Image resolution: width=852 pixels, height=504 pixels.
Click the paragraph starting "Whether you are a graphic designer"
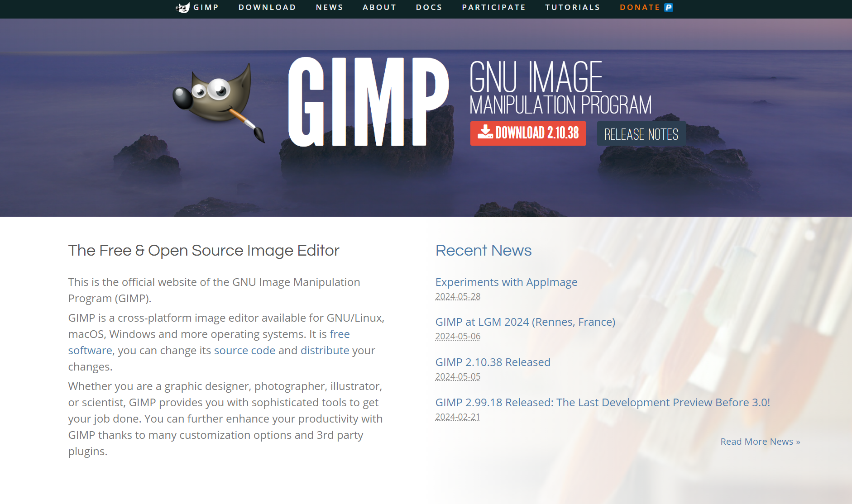click(225, 418)
